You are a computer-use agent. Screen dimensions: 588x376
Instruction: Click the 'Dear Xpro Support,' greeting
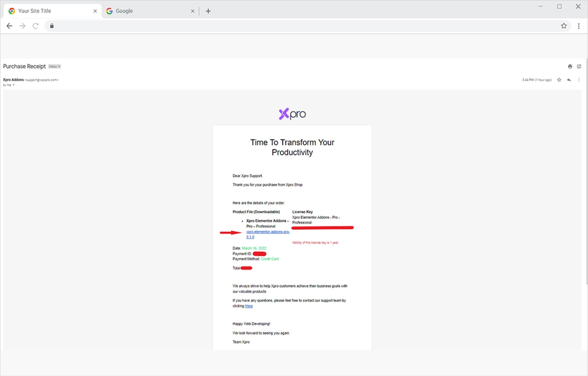[x=248, y=176]
